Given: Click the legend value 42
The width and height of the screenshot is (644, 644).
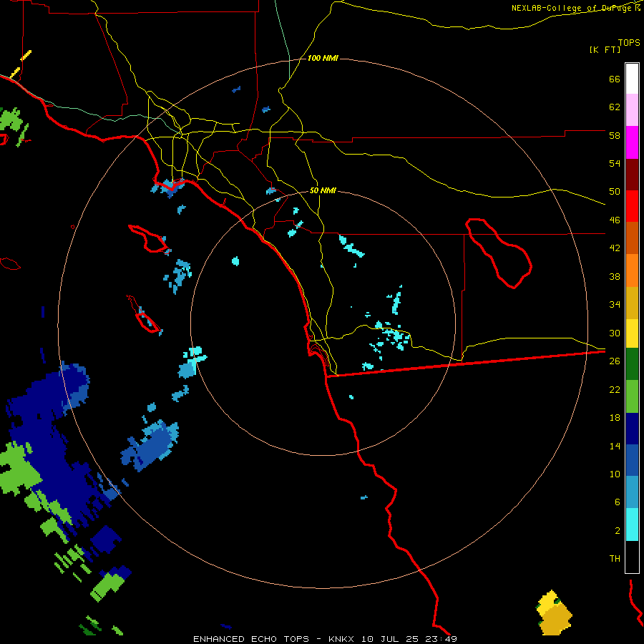Looking at the screenshot, I should tap(615, 248).
